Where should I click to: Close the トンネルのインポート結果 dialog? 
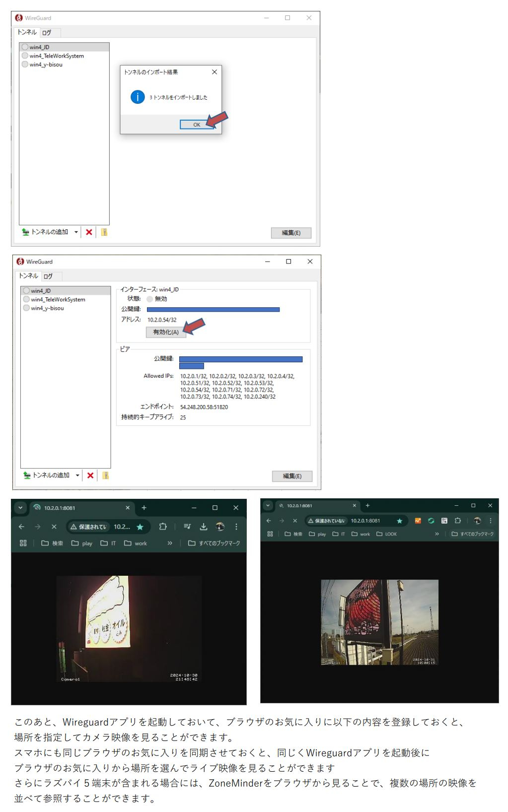tap(215, 72)
